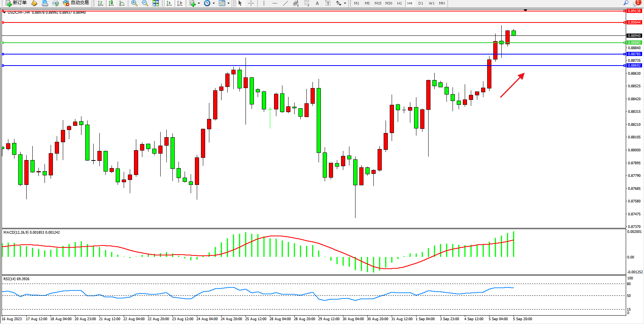Toggle chart auto-scroll to latest bar
644x324 pixels.
169,3
